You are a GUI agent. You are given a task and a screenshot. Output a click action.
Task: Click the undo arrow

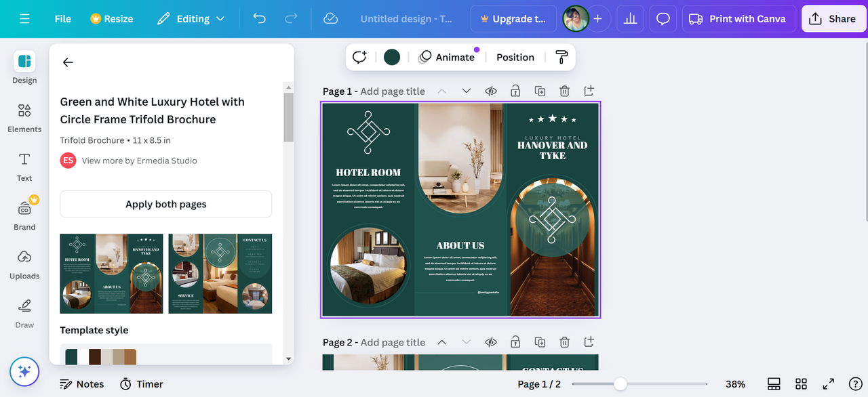coord(259,19)
